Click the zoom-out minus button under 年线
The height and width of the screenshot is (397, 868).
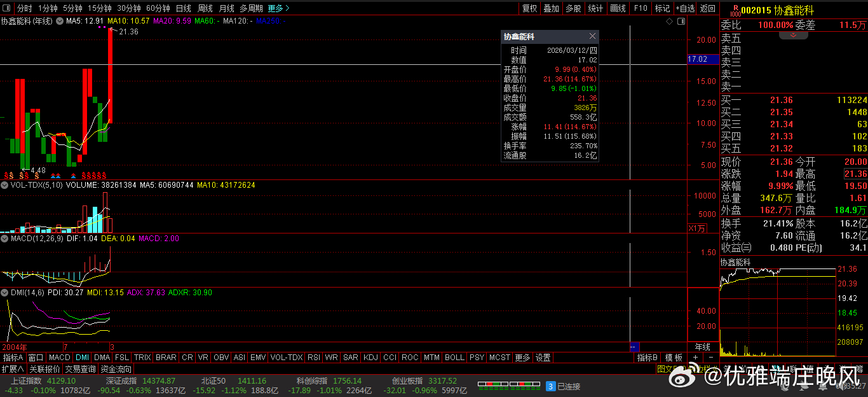tap(711, 358)
